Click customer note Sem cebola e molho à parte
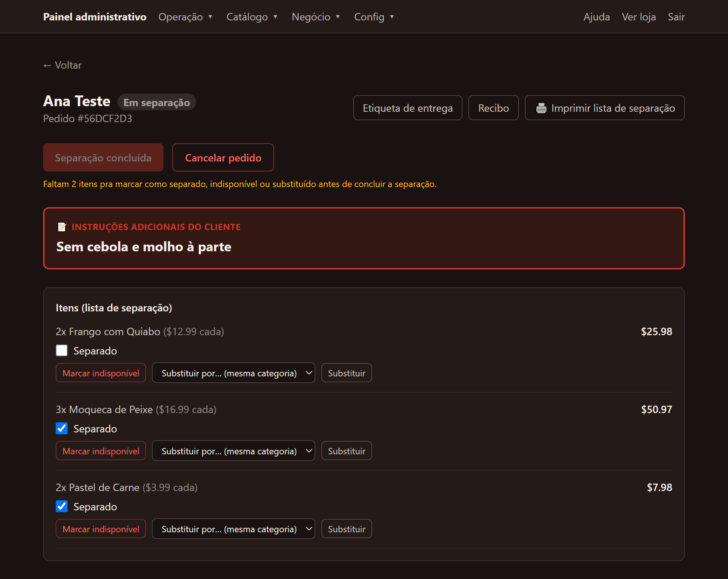The width and height of the screenshot is (728, 579). tap(144, 247)
